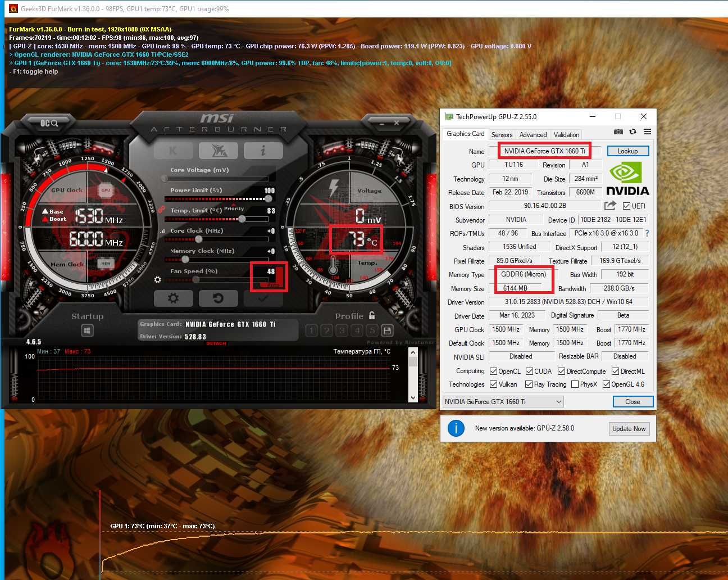Toggle the DirectCompute checkbox
This screenshot has height=580, width=728.
[561, 371]
